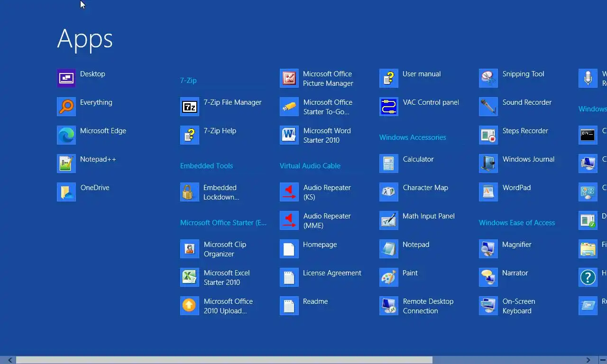Start the Narrator icon
The height and width of the screenshot is (364, 607).
pyautogui.click(x=488, y=277)
